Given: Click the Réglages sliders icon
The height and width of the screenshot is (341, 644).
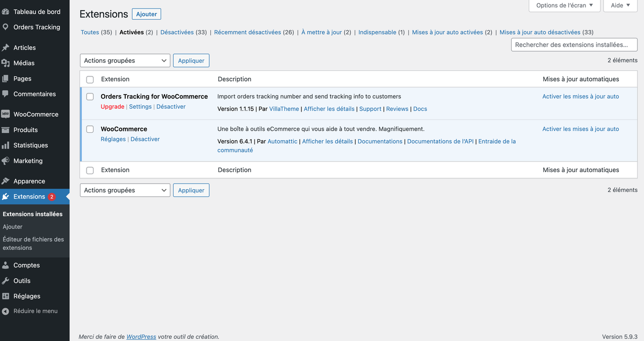Looking at the screenshot, I should point(6,296).
